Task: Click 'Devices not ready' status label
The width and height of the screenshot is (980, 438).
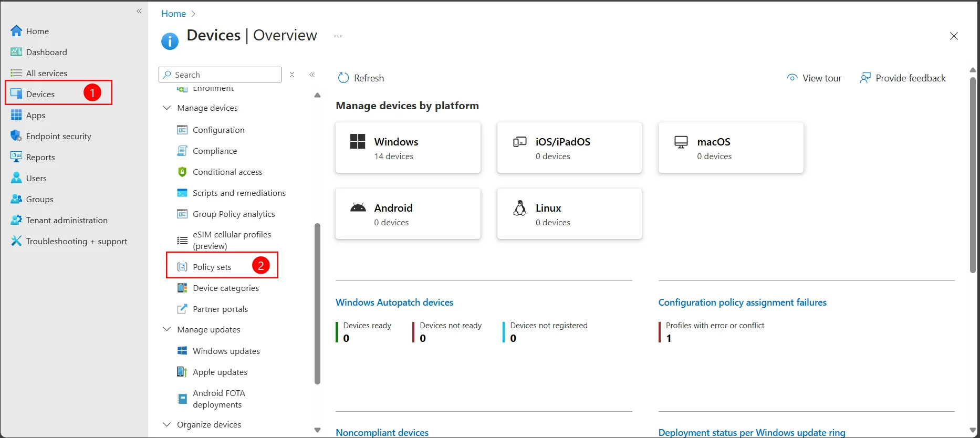Action: click(x=451, y=326)
